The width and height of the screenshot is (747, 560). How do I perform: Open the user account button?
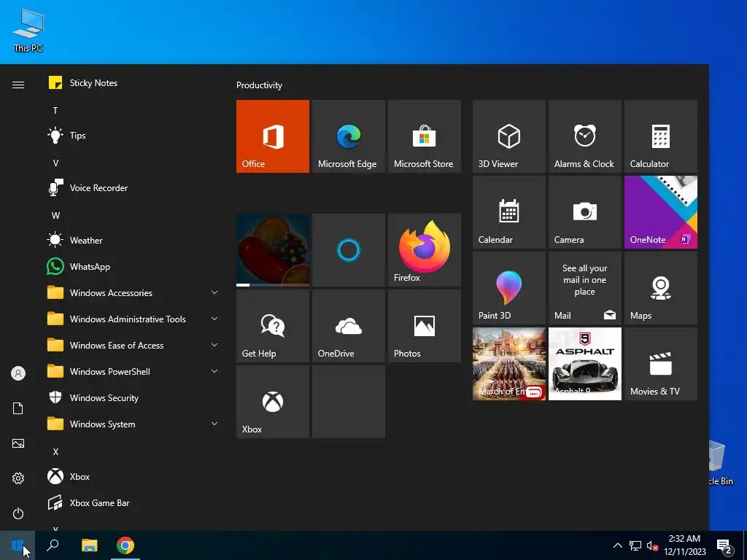tap(18, 373)
